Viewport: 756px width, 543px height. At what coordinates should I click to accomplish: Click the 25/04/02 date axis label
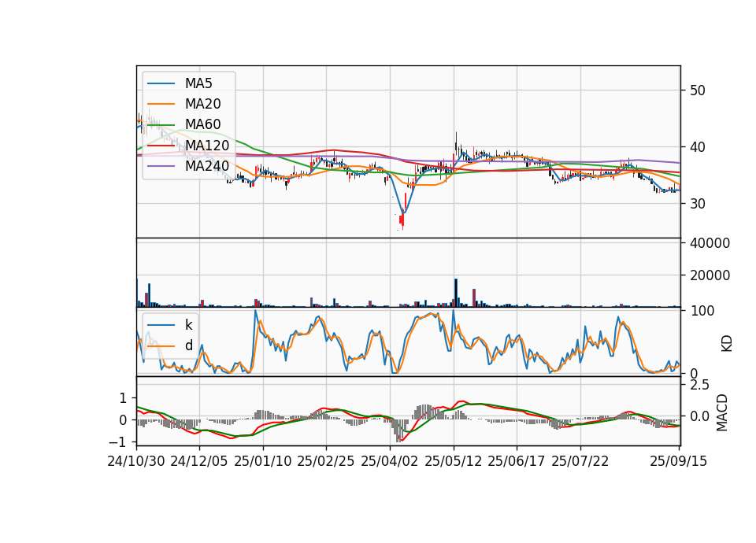click(x=390, y=461)
